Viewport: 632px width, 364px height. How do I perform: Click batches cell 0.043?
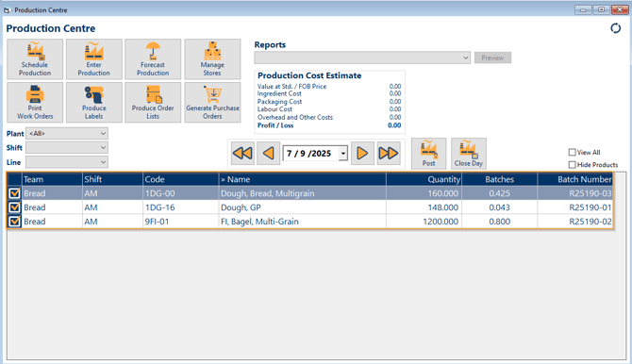[x=500, y=207]
